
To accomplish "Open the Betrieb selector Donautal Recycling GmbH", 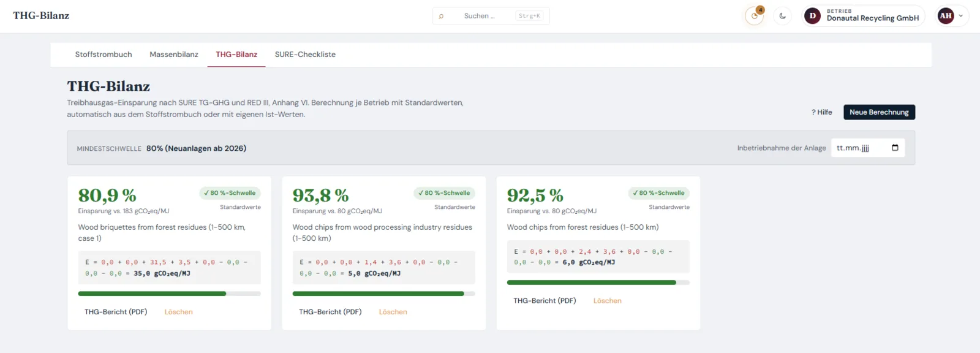I will tap(864, 16).
